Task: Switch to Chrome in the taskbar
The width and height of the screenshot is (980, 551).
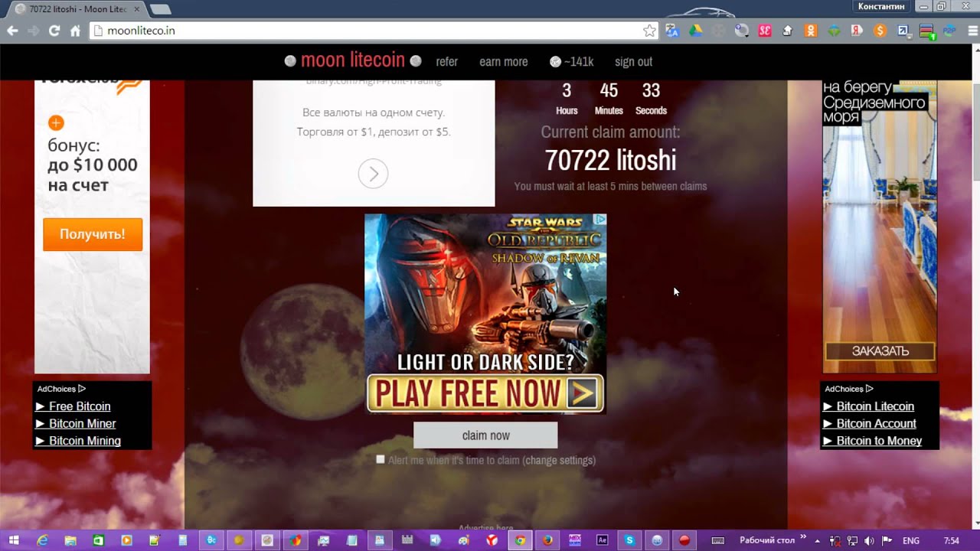Action: point(520,540)
